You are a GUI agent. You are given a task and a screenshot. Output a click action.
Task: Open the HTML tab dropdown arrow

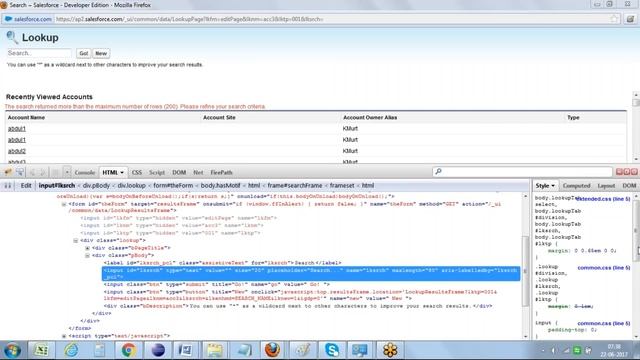coord(122,173)
